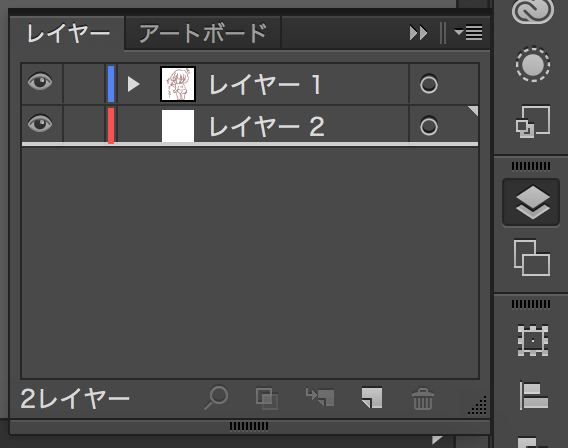Image resolution: width=568 pixels, height=448 pixels.
Task: Select the layer name レイヤー 2
Action: click(x=267, y=126)
